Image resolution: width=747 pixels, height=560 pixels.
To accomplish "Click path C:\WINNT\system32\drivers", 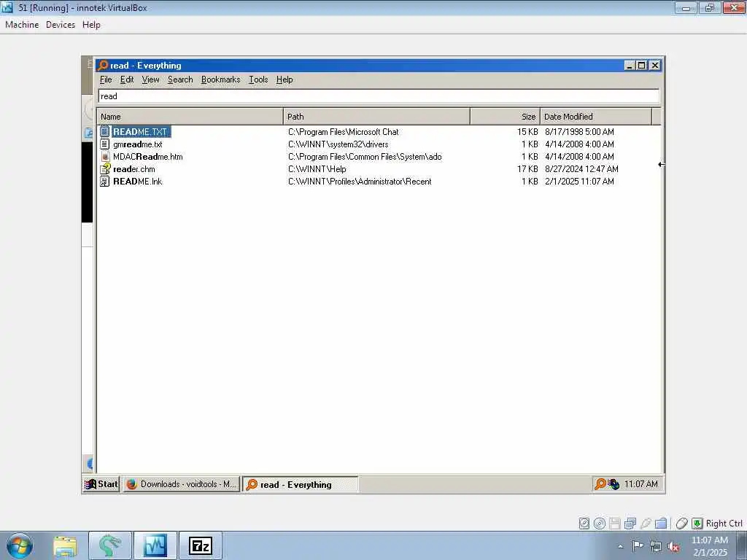I will [338, 144].
